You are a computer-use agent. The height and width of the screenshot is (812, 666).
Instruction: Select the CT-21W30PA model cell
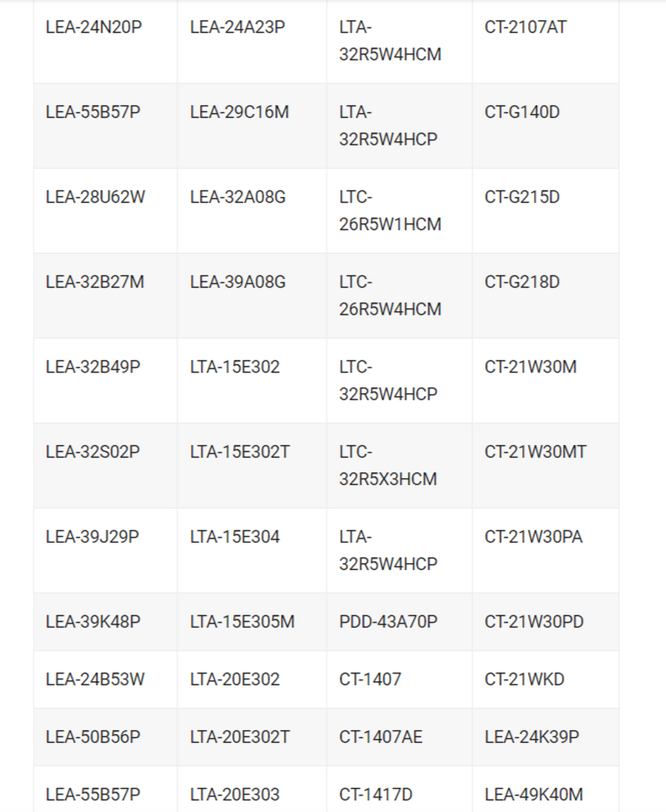(x=533, y=536)
